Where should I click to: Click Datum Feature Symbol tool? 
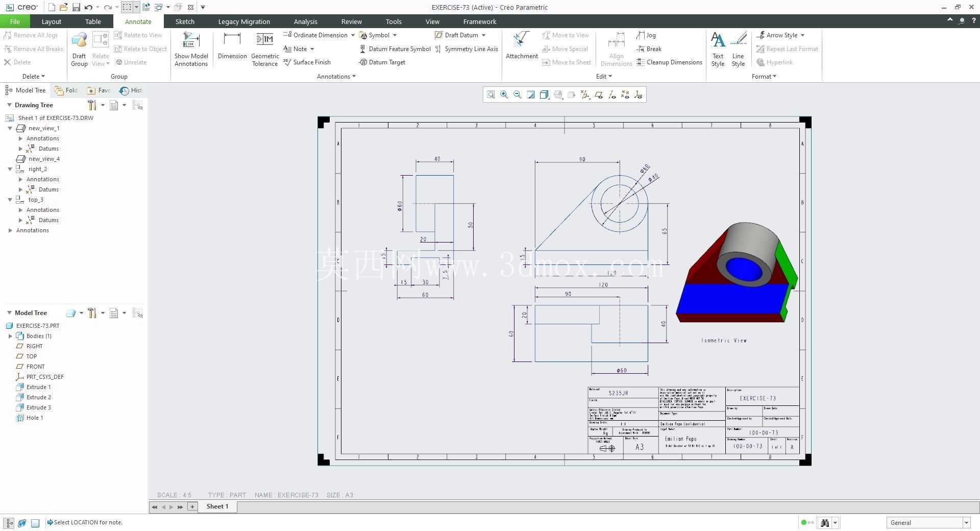[x=395, y=49]
